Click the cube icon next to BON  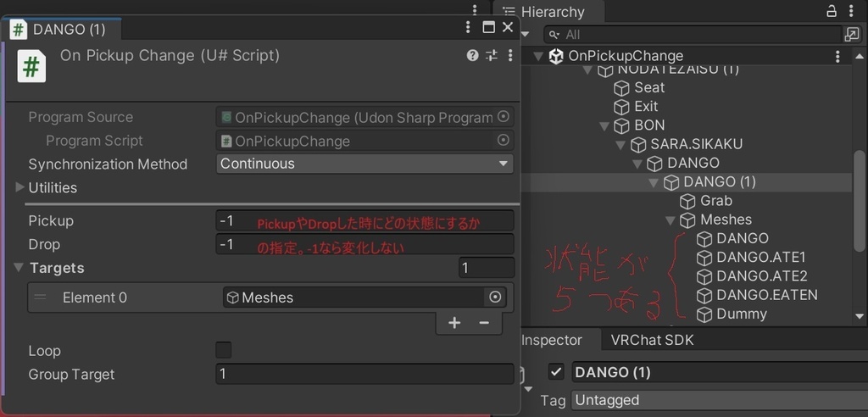[622, 125]
